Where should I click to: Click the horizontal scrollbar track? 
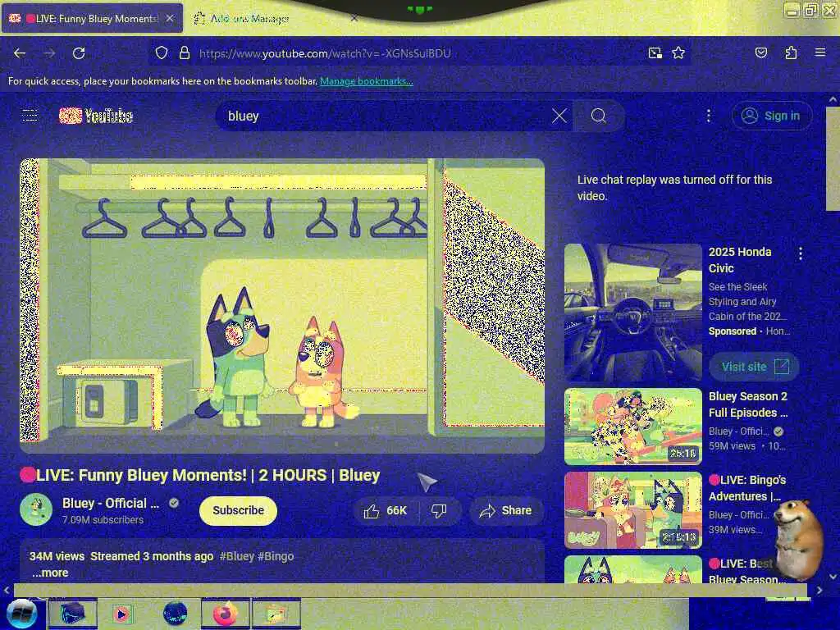click(x=410, y=590)
